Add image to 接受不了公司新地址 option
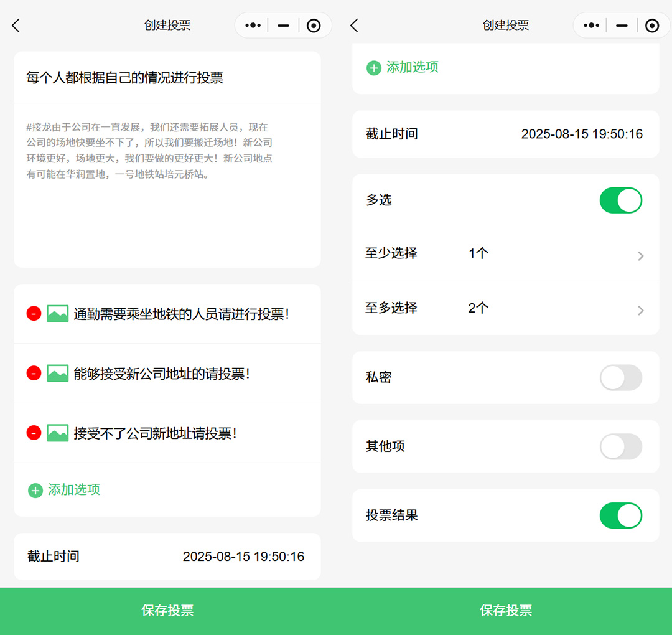 tap(57, 433)
